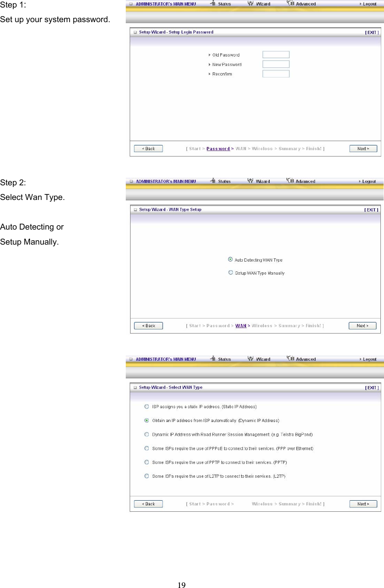Click the Advanced settings icon

291,4
